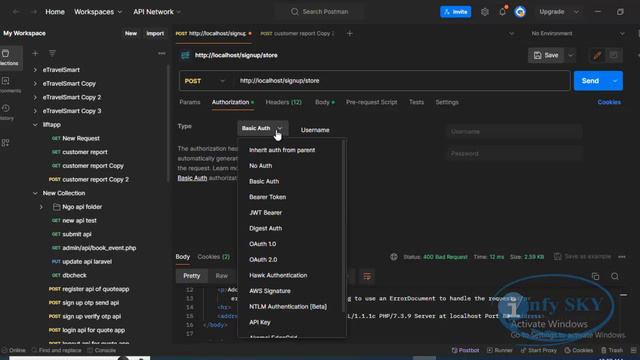640x360 pixels.
Task: Click the collections filter icon
Action: point(52,53)
